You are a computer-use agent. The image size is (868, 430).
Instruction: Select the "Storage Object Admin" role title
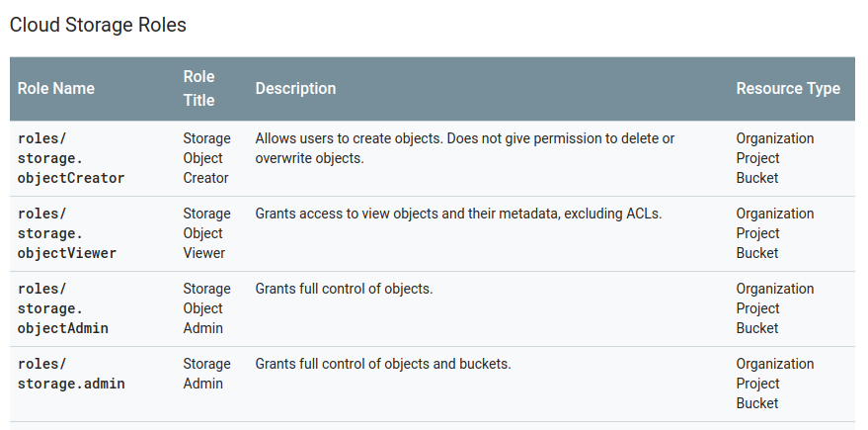(206, 308)
